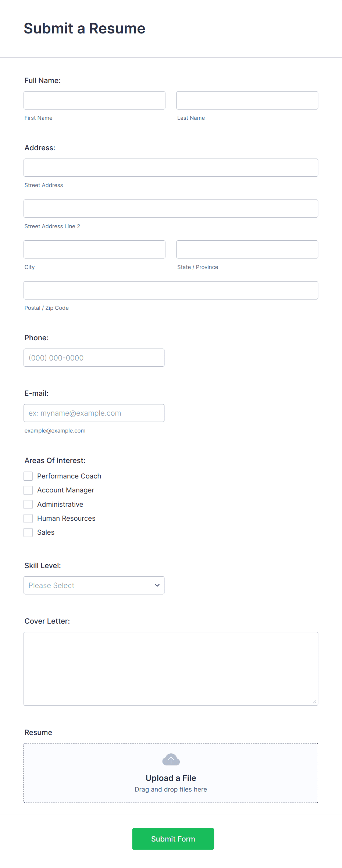Viewport: 342px width, 868px height.
Task: Check the Human Resources checkbox
Action: pos(28,518)
